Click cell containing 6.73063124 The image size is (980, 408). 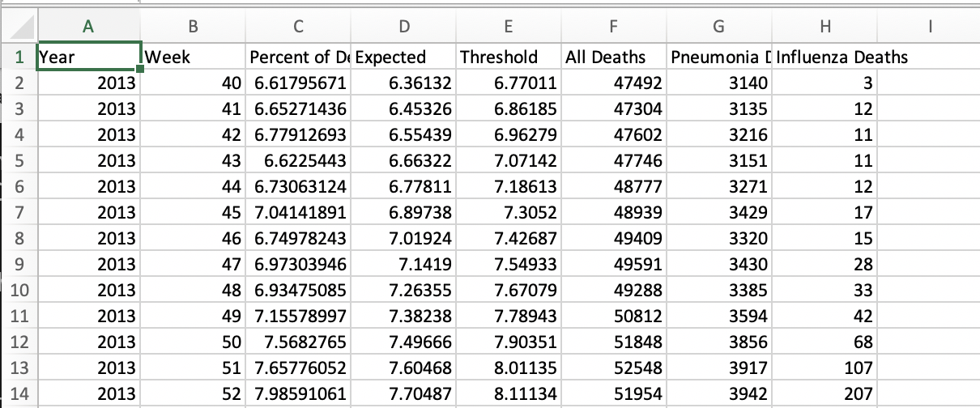[298, 187]
